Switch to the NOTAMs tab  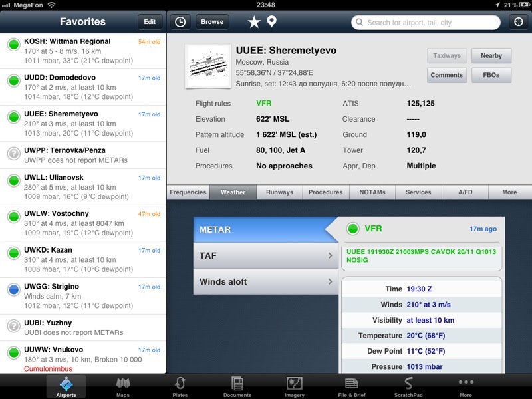point(372,192)
